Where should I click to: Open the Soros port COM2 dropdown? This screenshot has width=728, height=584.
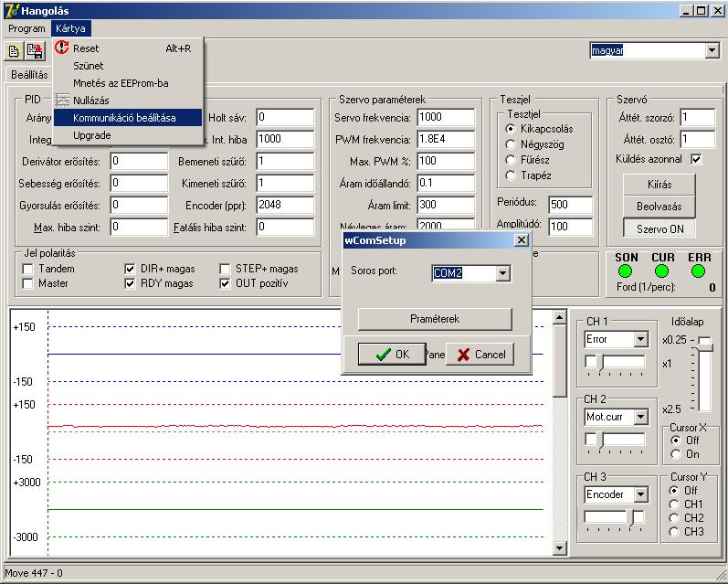(502, 273)
